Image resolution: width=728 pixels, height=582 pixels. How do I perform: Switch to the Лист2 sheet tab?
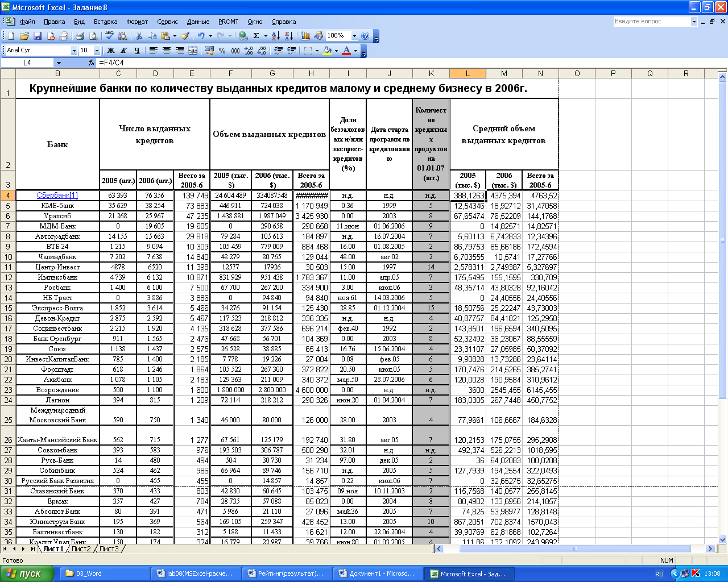point(81,549)
